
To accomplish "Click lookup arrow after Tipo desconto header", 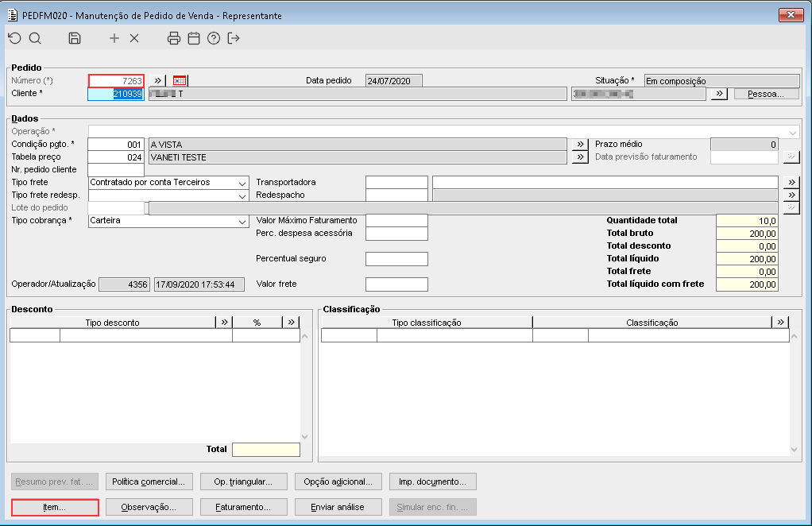I will [224, 322].
